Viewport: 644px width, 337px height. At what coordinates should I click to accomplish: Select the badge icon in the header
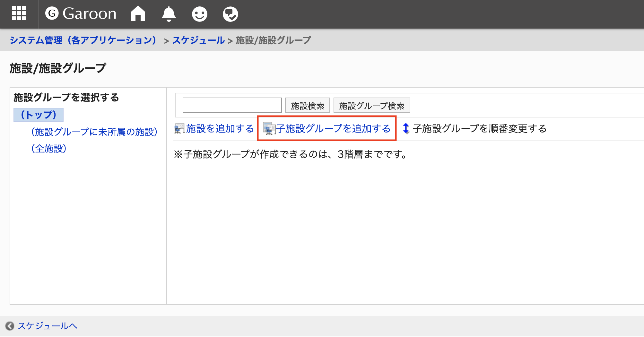[230, 14]
